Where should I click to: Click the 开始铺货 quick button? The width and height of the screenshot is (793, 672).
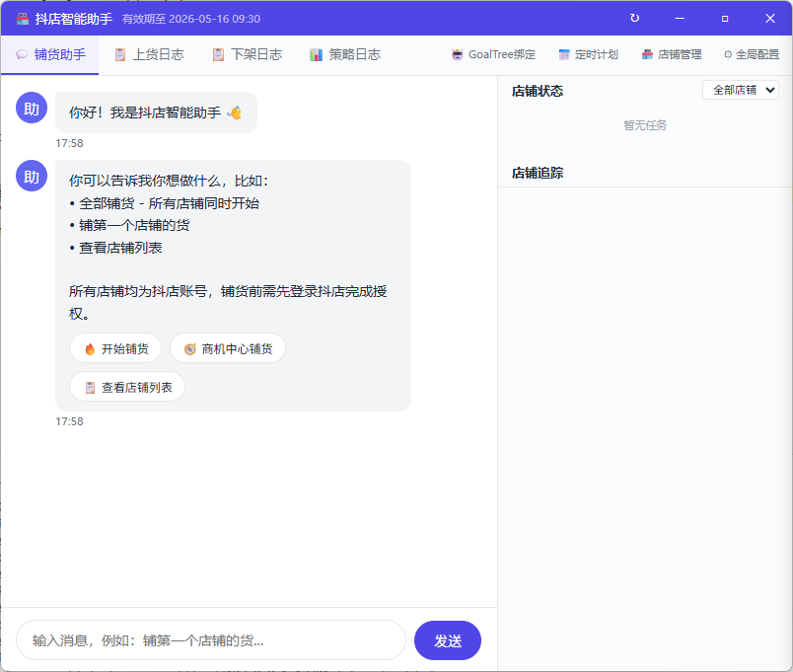click(x=115, y=348)
